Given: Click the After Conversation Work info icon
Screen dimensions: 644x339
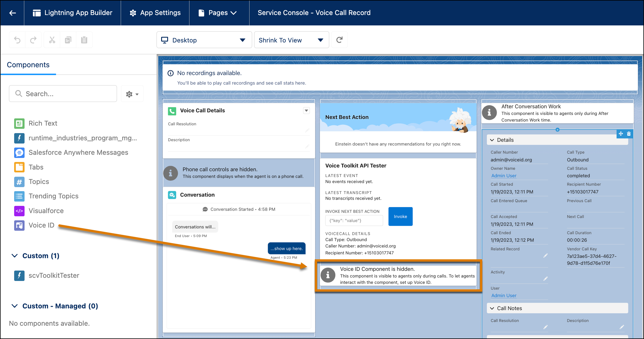Looking at the screenshot, I should (489, 113).
